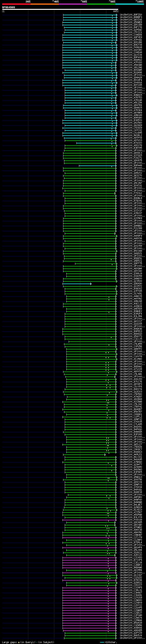Select the UniRef100_A5AXW8 label
The height and width of the screenshot is (644, 146).
point(131,65)
